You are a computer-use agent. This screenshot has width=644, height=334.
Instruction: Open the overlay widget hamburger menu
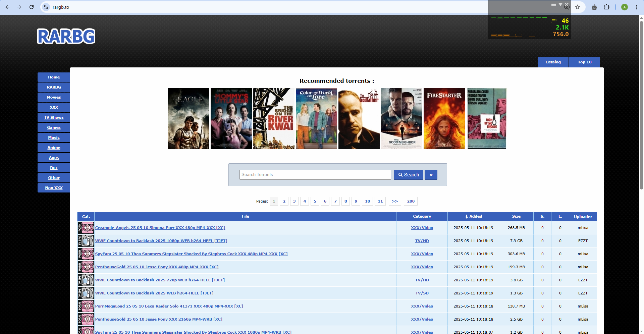553,4
